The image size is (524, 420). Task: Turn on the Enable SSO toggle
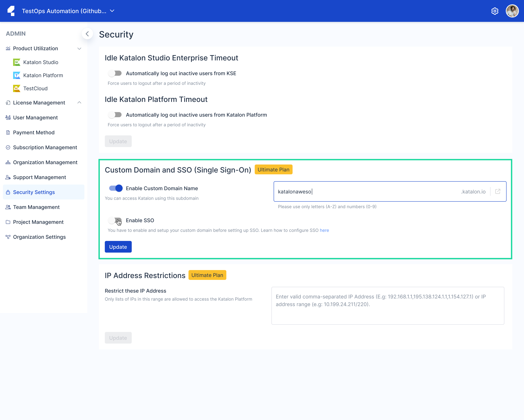click(115, 220)
